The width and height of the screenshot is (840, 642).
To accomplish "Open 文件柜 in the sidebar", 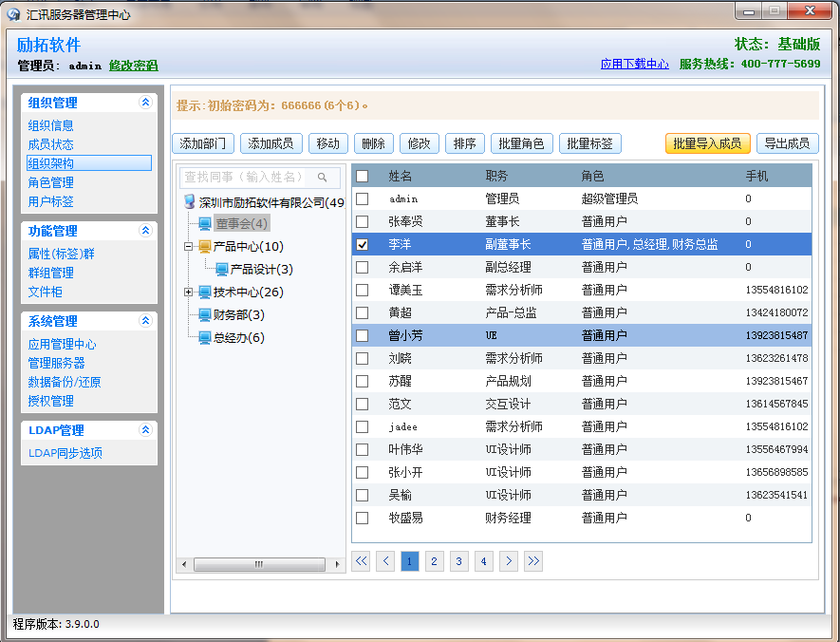I will point(45,292).
